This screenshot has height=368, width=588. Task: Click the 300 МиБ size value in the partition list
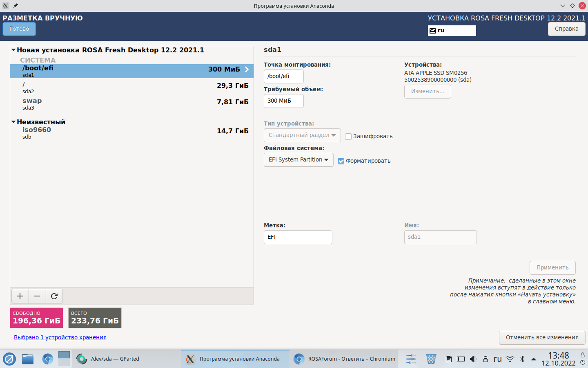point(224,70)
